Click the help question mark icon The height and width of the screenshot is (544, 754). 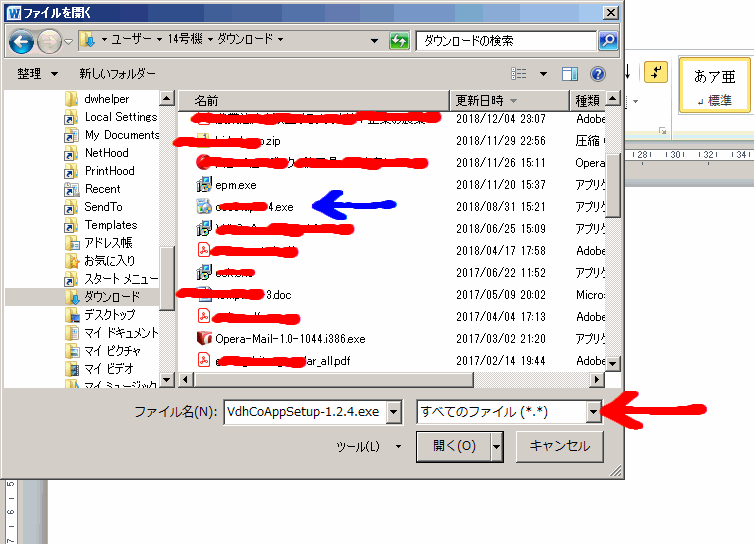(x=598, y=74)
